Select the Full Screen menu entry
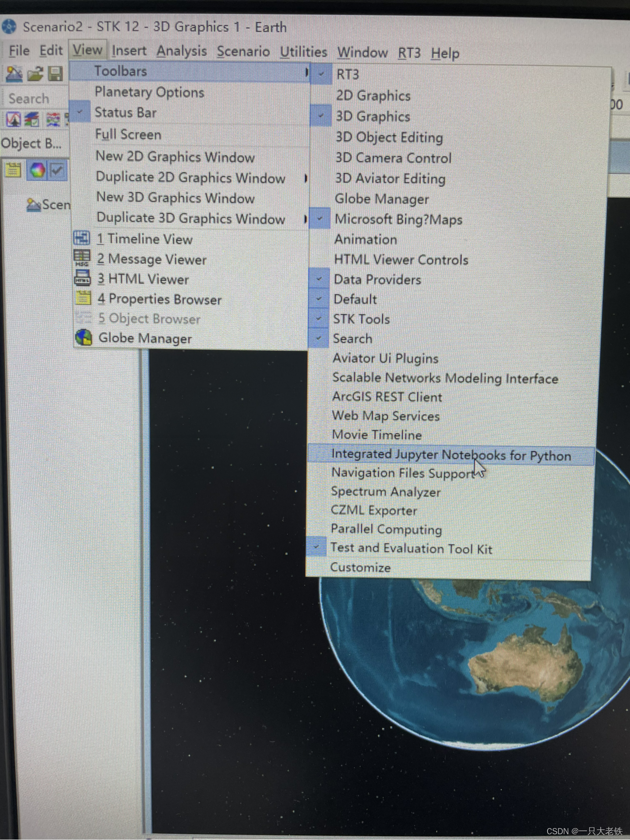The height and width of the screenshot is (840, 630). pos(190,135)
